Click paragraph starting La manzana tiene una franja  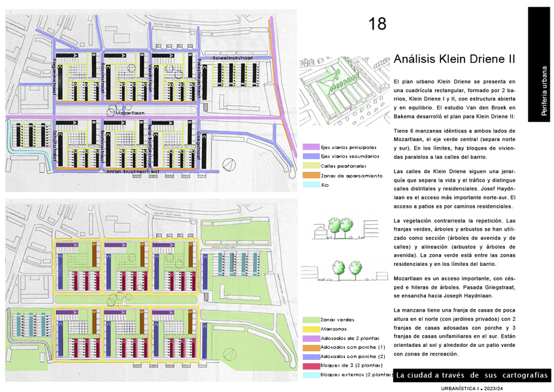(x=454, y=332)
